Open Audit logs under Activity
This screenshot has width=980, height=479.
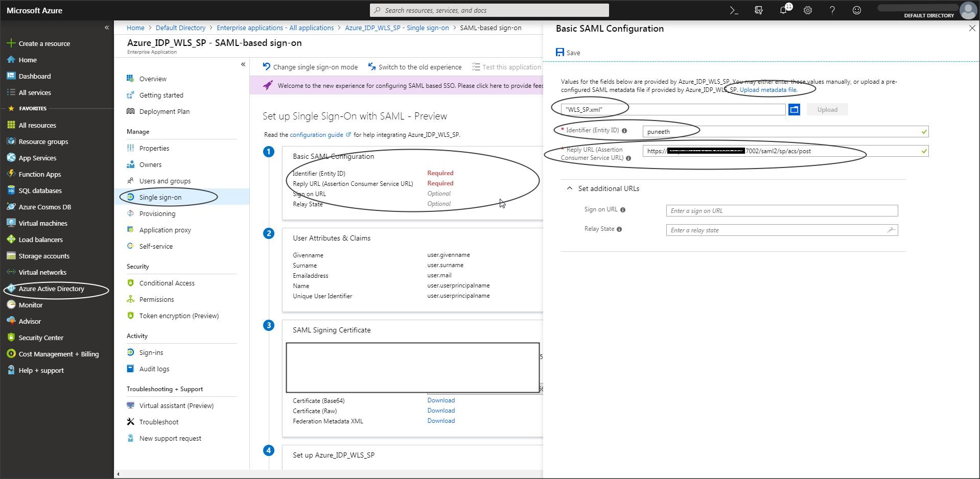click(x=154, y=369)
